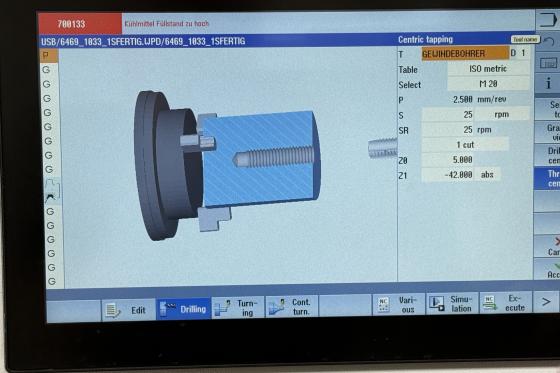
Task: Choose the highlighted Thread centric softkey
Action: pos(548,179)
